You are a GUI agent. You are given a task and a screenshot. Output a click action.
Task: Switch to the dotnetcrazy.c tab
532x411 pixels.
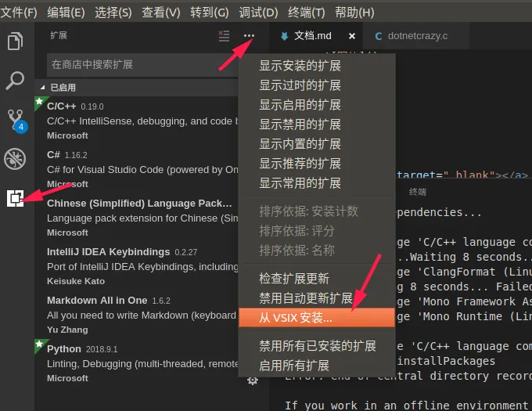(416, 36)
